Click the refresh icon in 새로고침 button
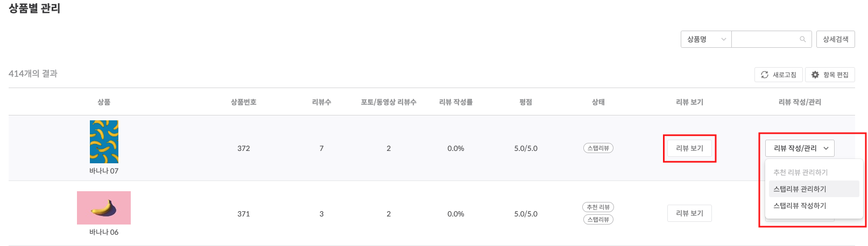Viewport: 868px width, 246px height. coord(765,75)
